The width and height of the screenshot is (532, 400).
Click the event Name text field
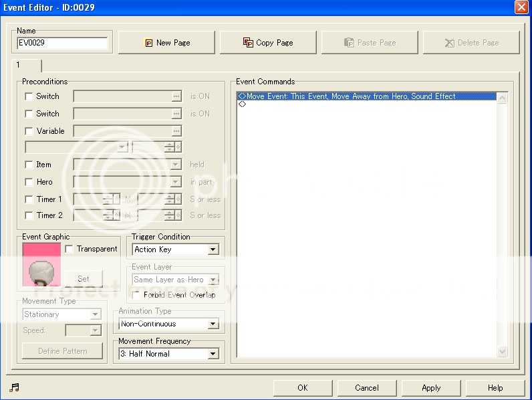click(x=62, y=43)
